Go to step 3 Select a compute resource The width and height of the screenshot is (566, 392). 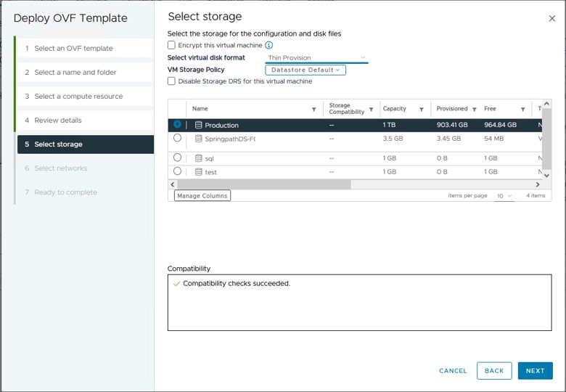coord(86,97)
